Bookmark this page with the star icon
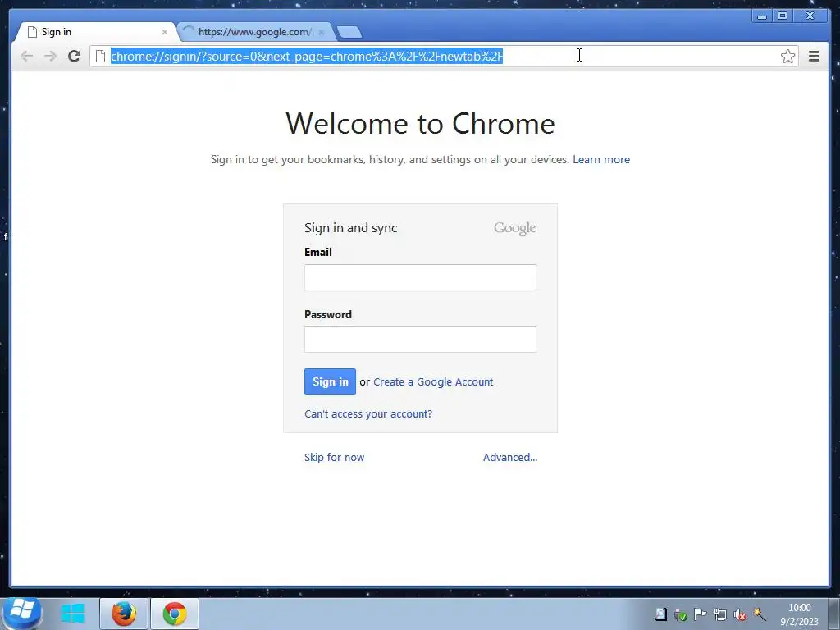Viewport: 840px width, 630px height. click(x=787, y=56)
